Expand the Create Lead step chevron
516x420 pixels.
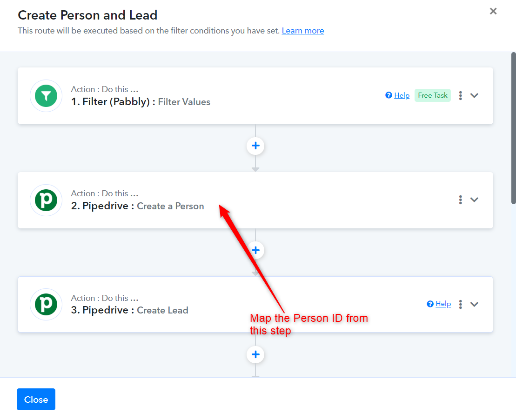point(474,304)
